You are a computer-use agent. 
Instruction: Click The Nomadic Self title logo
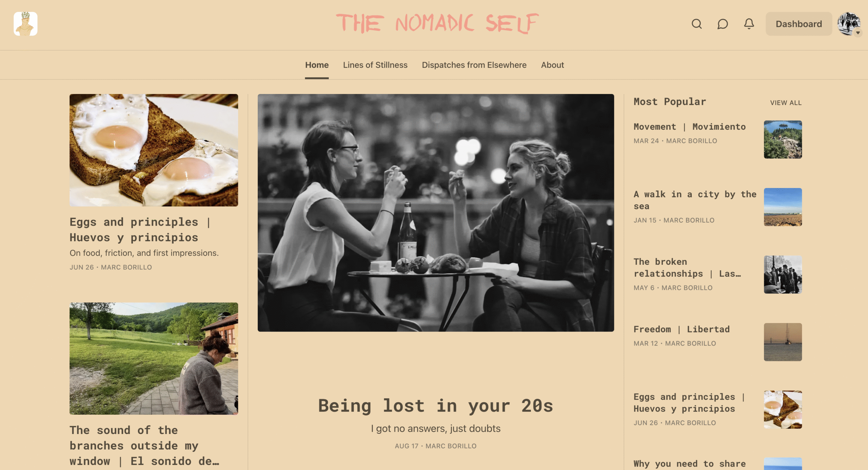tap(437, 23)
